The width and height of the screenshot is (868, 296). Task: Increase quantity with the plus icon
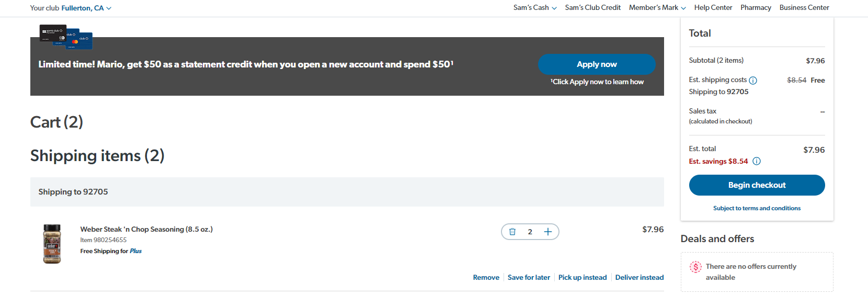pos(547,232)
